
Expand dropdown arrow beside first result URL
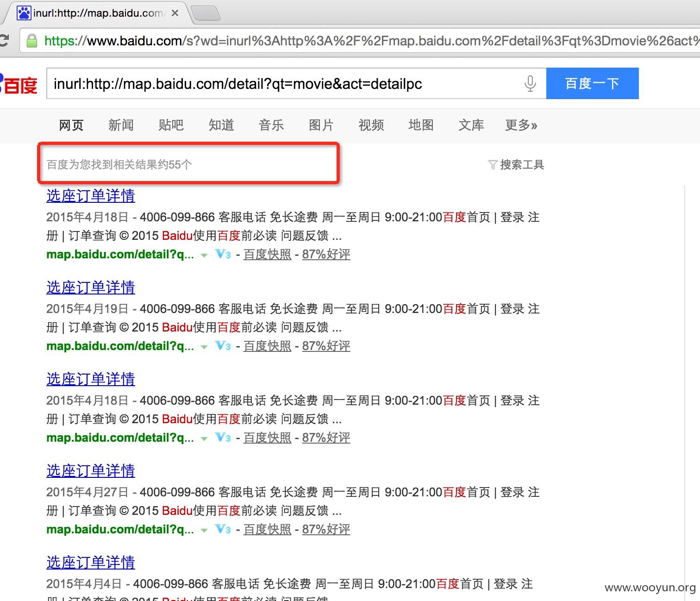[x=204, y=255]
